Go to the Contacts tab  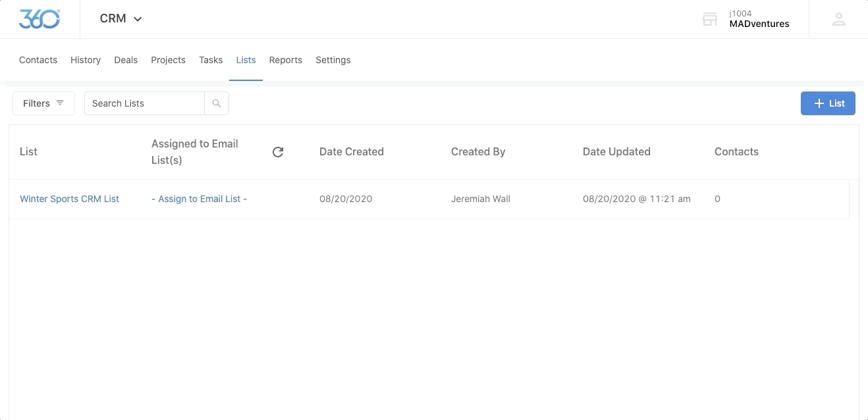[38, 60]
